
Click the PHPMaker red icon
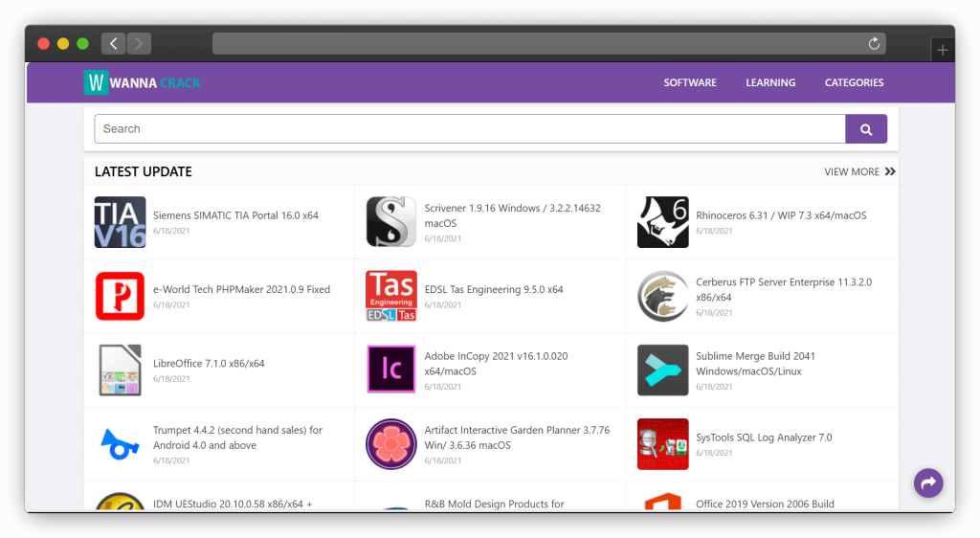click(120, 296)
